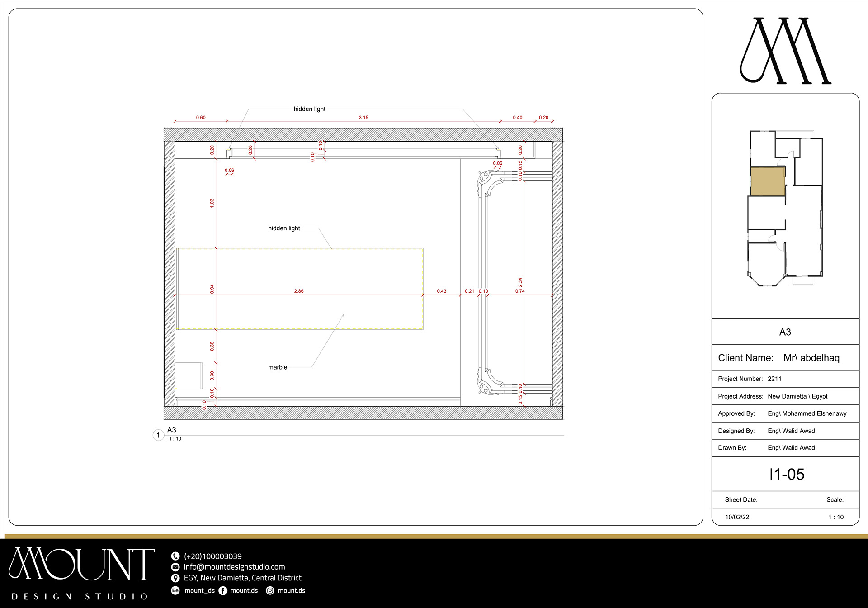Click the lower ornate corner molding detail
Viewport: 868px width, 608px height.
(x=490, y=382)
